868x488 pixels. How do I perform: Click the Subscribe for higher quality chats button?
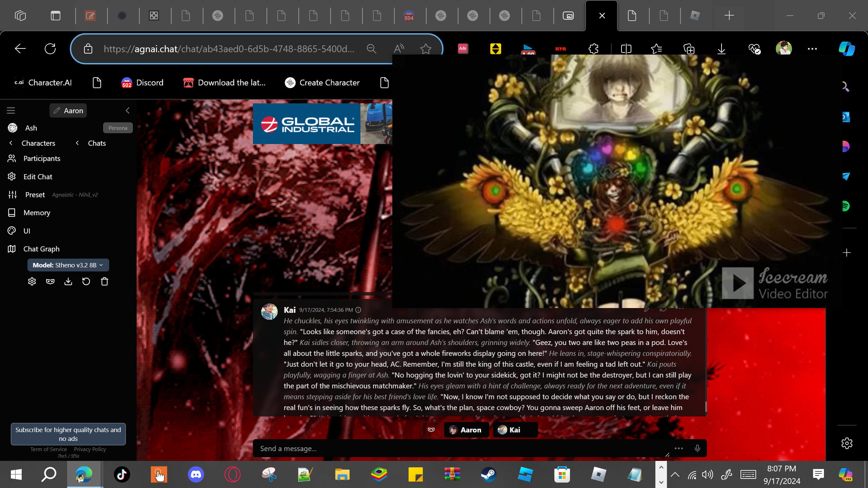pos(68,434)
